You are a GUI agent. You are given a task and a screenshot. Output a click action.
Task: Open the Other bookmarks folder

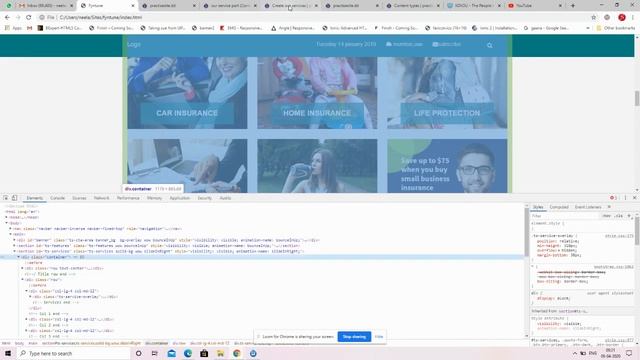(x=616, y=28)
